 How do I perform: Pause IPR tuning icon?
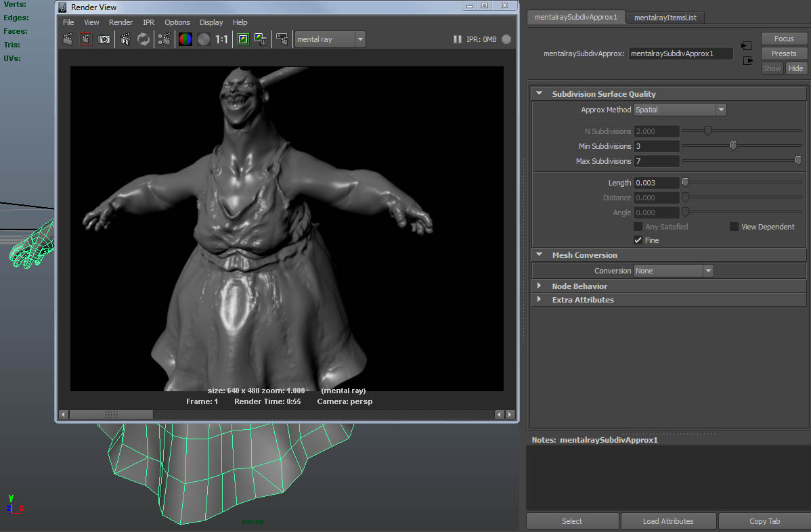point(457,39)
